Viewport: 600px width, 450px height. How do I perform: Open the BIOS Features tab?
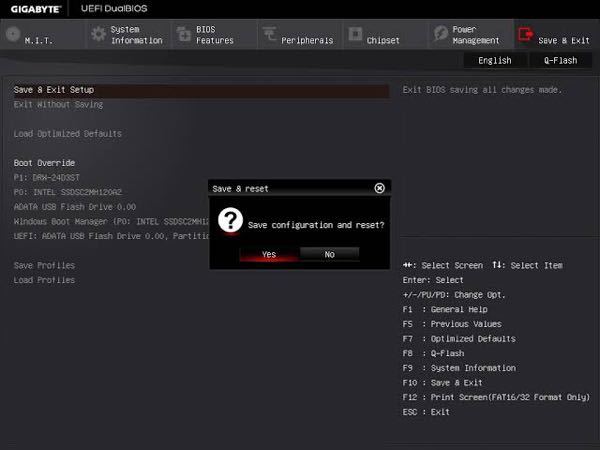214,34
